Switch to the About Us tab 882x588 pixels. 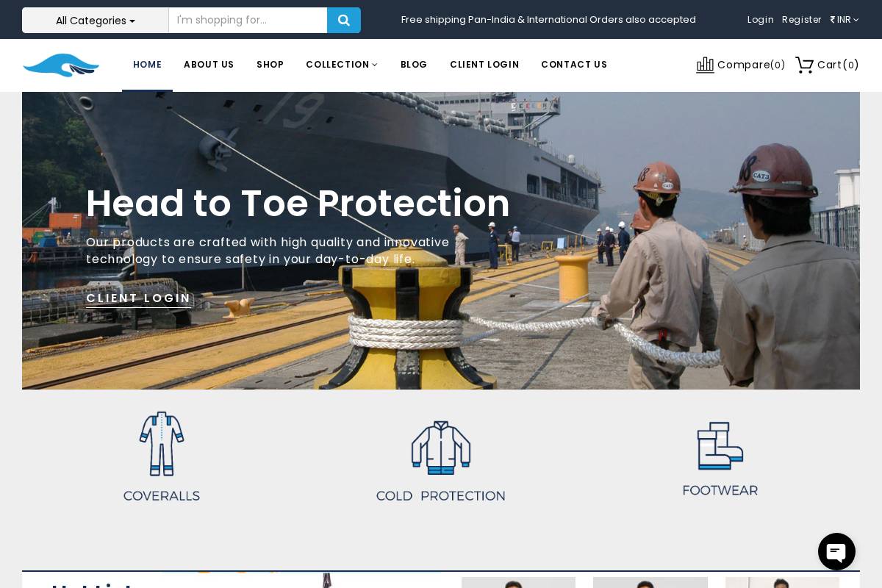[209, 65]
